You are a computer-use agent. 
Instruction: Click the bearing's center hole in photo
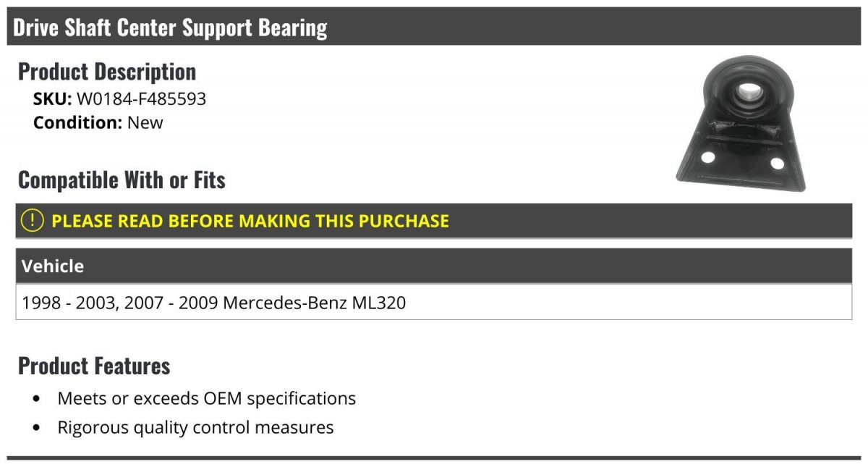746,93
